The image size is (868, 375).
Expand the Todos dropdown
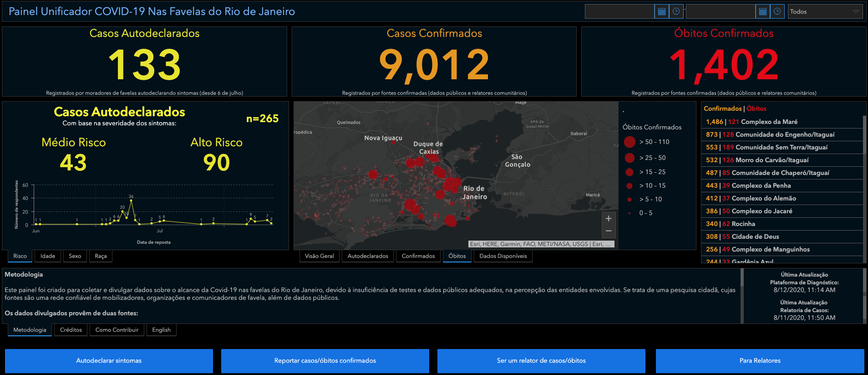click(825, 11)
